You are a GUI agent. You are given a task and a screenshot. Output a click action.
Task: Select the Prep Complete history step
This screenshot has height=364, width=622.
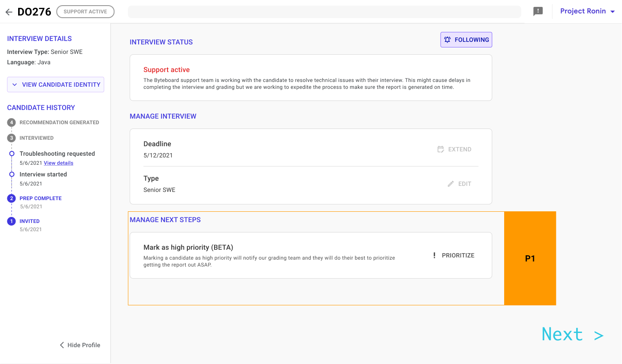click(x=41, y=198)
